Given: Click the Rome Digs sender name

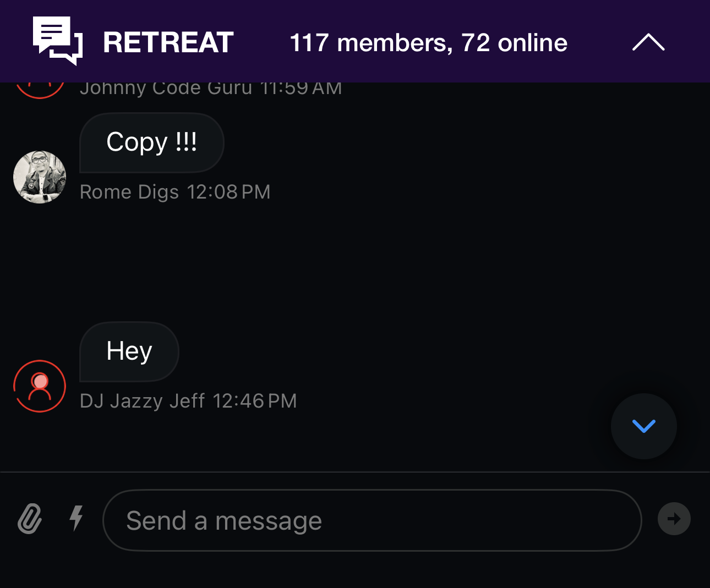Looking at the screenshot, I should tap(129, 192).
